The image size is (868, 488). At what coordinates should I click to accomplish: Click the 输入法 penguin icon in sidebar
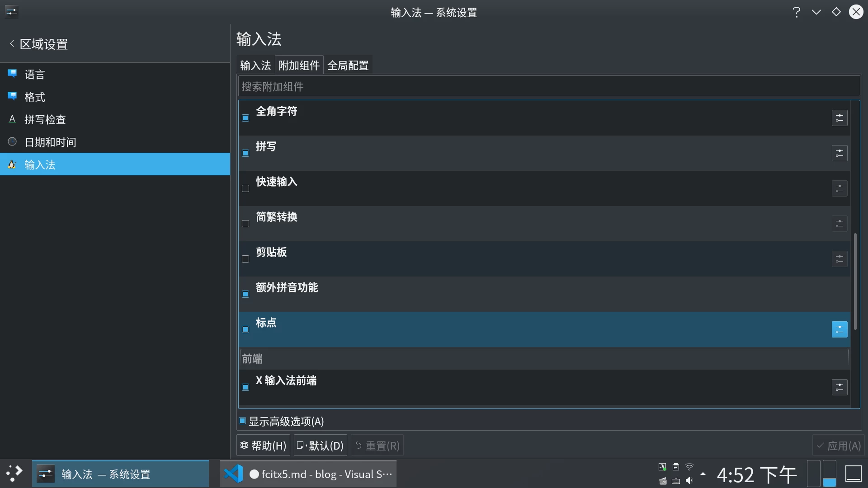point(12,164)
